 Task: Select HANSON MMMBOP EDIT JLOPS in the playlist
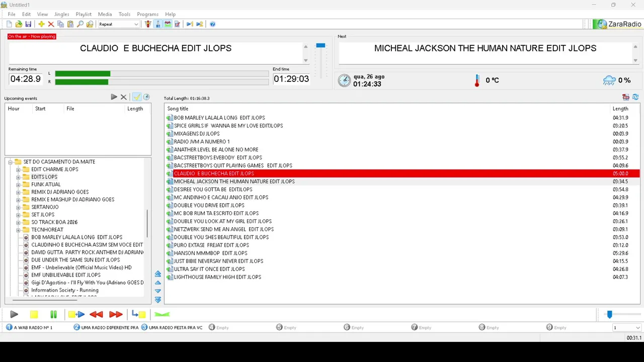403,253
